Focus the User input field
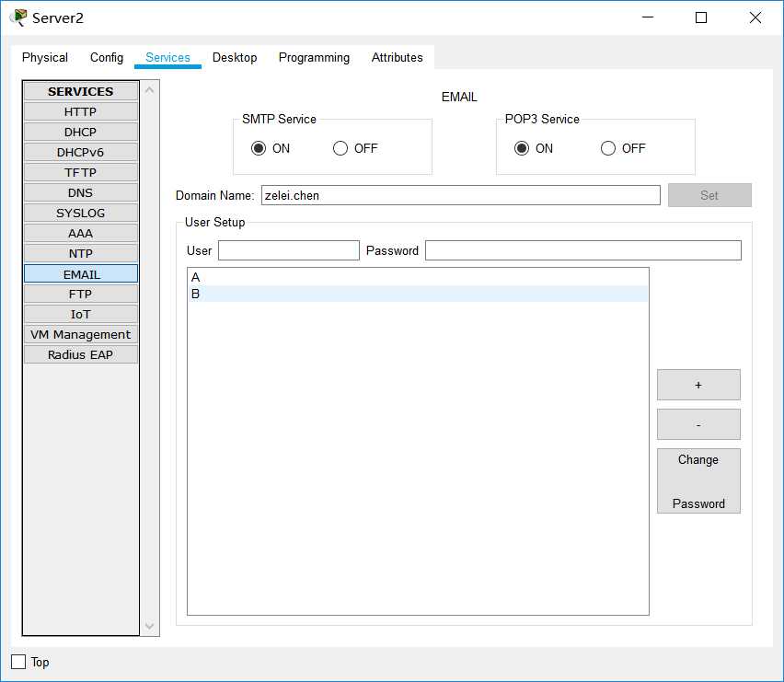The width and height of the screenshot is (784, 682). coord(289,250)
